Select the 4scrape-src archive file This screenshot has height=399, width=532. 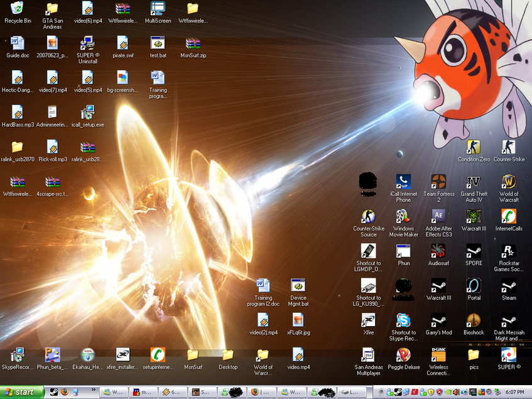coord(53,186)
